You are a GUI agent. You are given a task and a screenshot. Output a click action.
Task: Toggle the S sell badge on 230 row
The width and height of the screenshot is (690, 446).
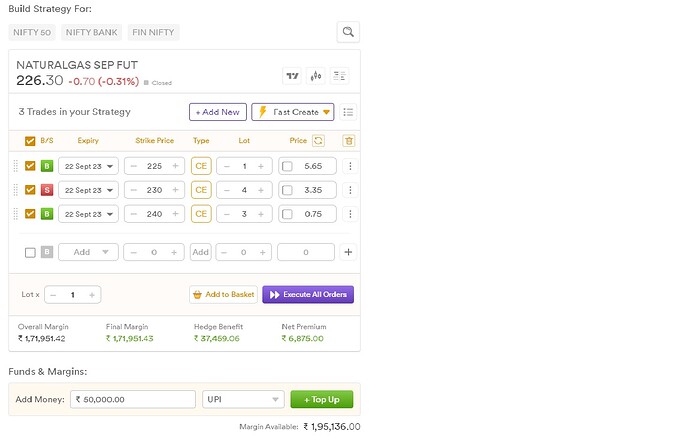pyautogui.click(x=46, y=190)
